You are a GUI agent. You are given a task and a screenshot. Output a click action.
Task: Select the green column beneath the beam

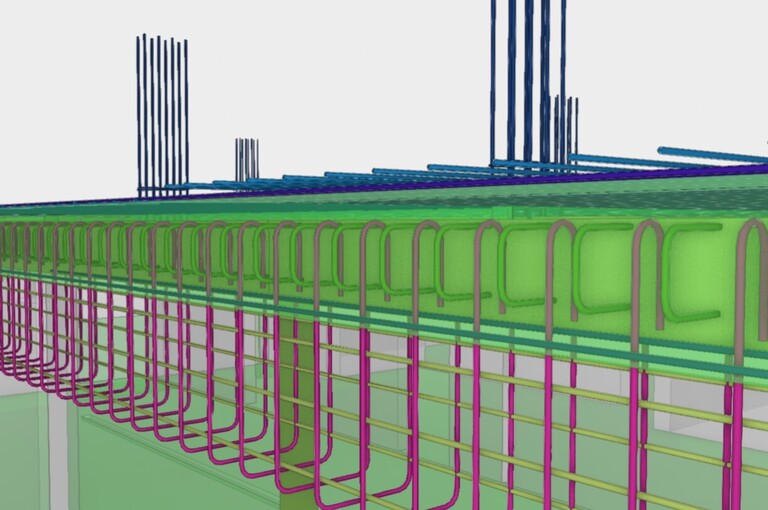(x=297, y=400)
